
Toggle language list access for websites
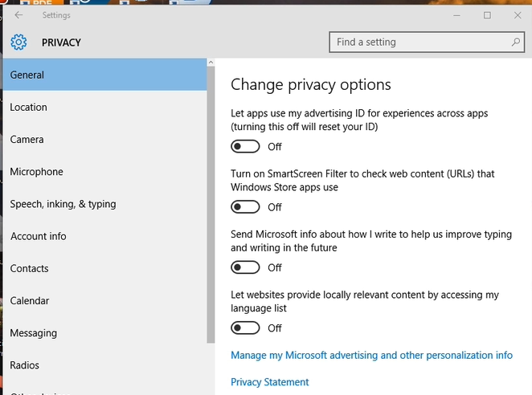(245, 328)
